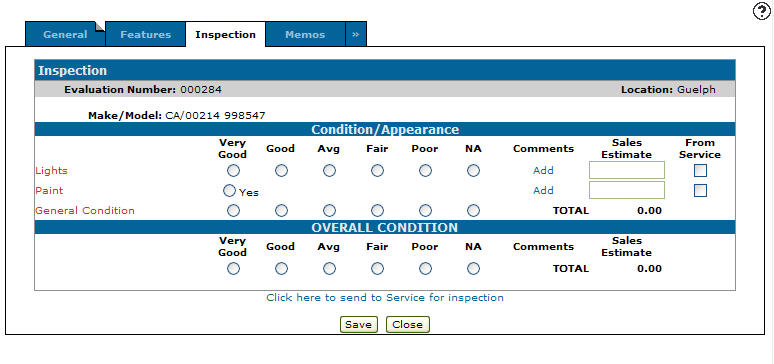Save the inspection form
Screen dimensions: 774x364
[x=358, y=324]
